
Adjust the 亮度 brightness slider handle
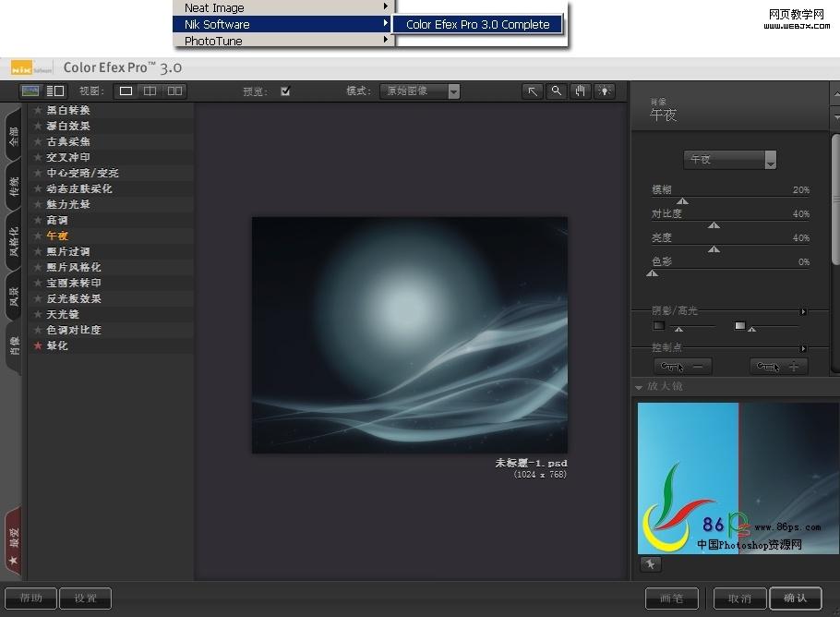714,249
